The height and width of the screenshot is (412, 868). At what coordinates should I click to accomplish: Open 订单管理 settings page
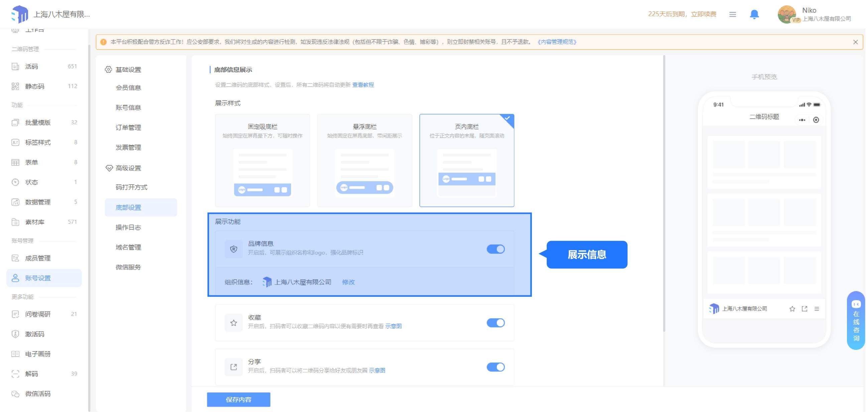128,127
